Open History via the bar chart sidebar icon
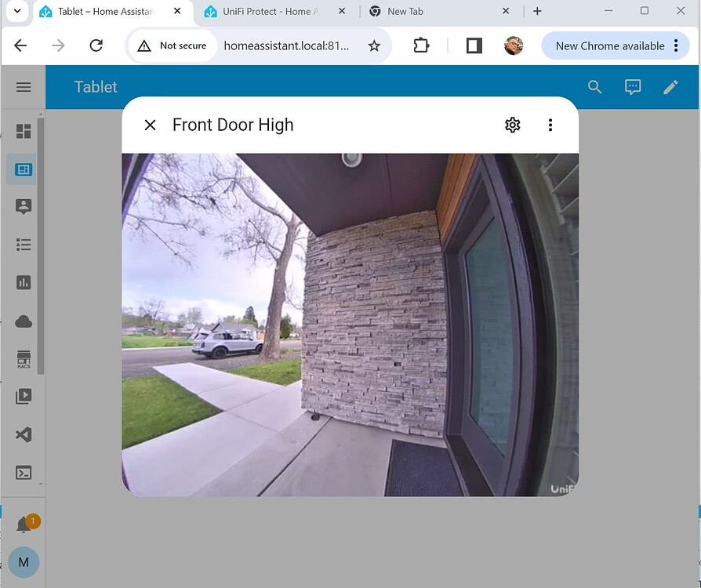 click(x=24, y=282)
